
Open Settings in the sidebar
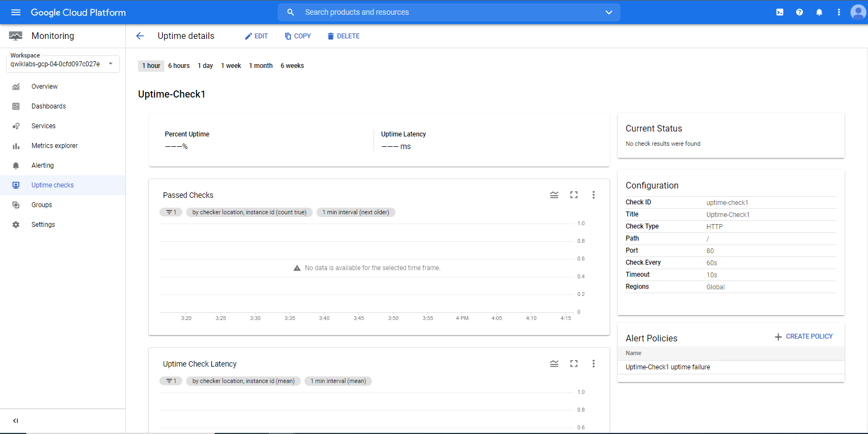62,225
